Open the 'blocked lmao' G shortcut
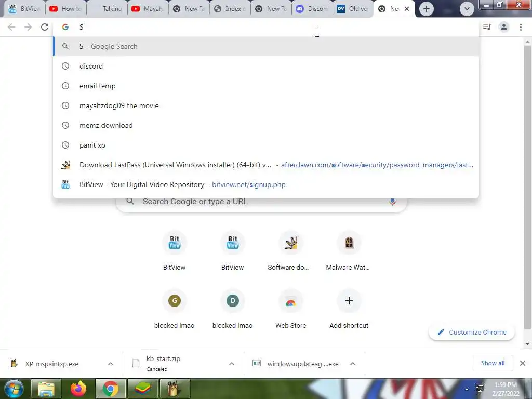The height and width of the screenshot is (399, 532). tap(175, 309)
